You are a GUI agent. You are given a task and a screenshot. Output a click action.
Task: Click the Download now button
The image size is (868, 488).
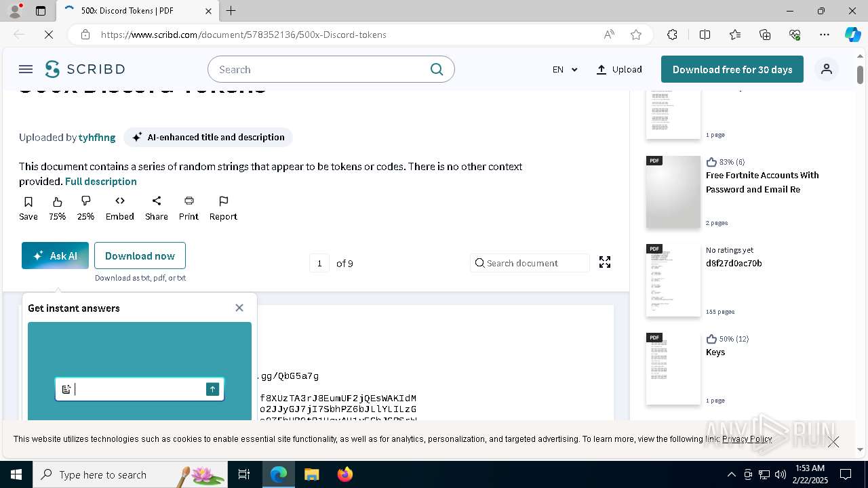(140, 256)
